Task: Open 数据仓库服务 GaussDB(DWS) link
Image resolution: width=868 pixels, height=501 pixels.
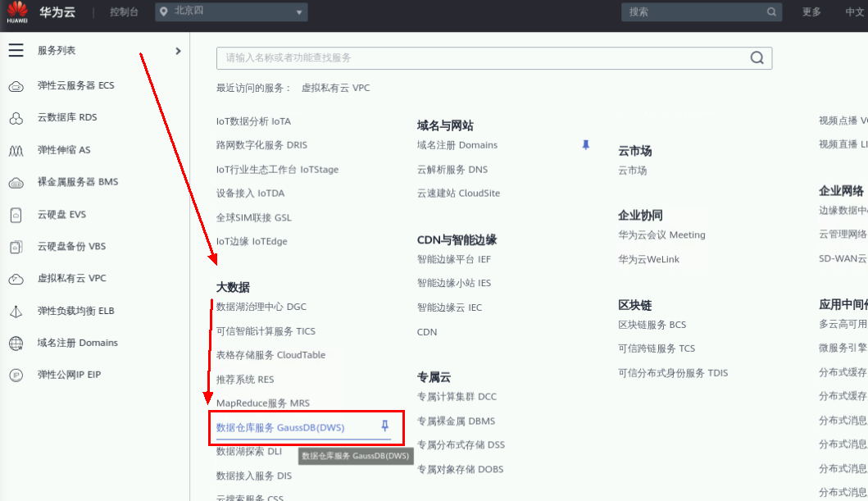Action: [280, 427]
